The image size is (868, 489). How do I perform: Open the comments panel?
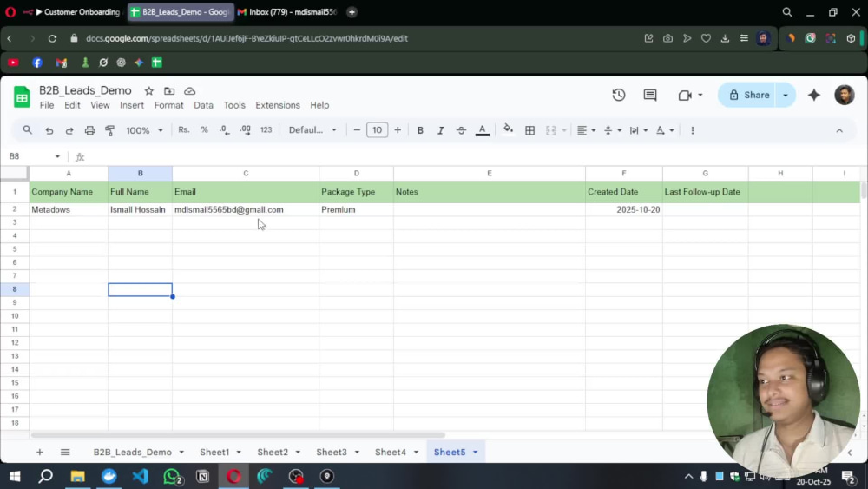pyautogui.click(x=650, y=96)
